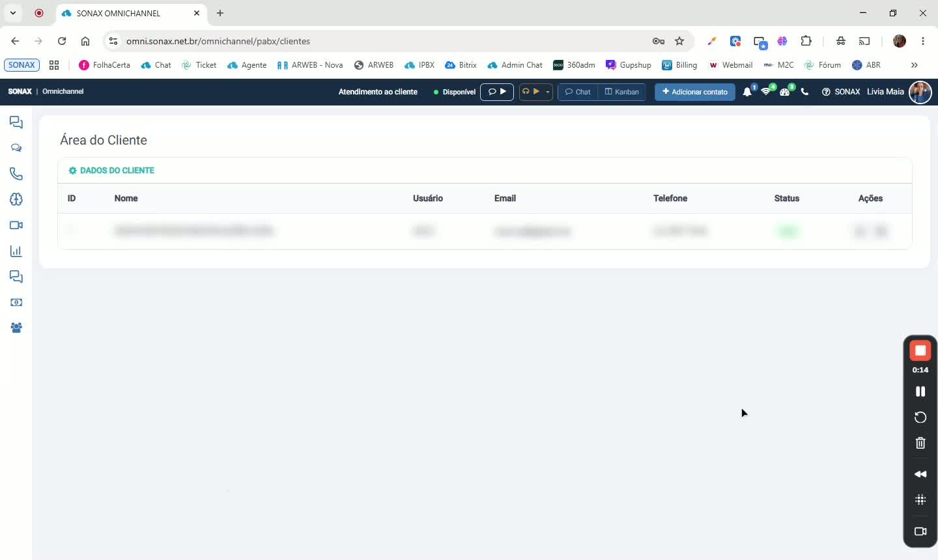Switch to the Chat view tab
938x560 pixels.
tap(578, 92)
